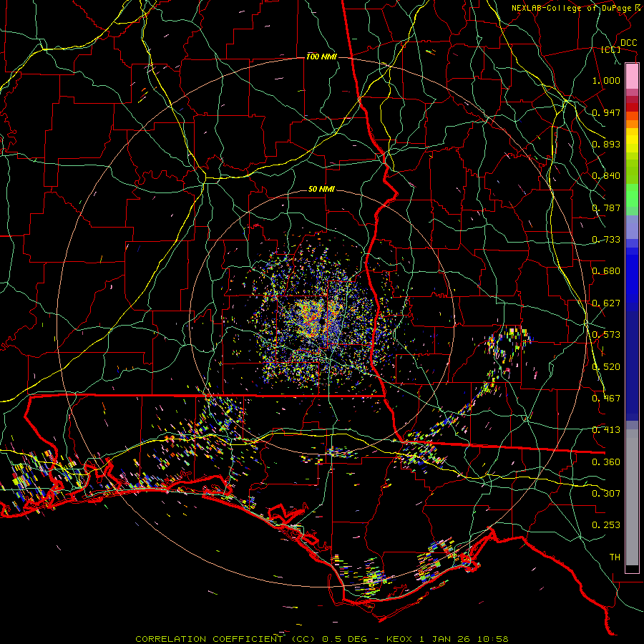Screen dimensions: 644x644
Task: Click the 50 NMI range ring label
Action: click(x=321, y=190)
